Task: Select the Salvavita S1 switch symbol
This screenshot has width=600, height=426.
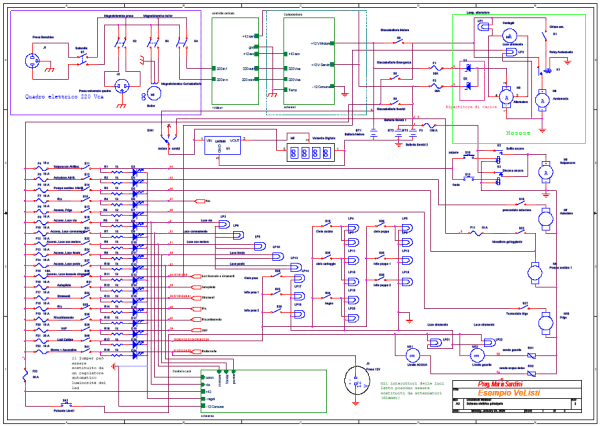Action: tap(83, 59)
